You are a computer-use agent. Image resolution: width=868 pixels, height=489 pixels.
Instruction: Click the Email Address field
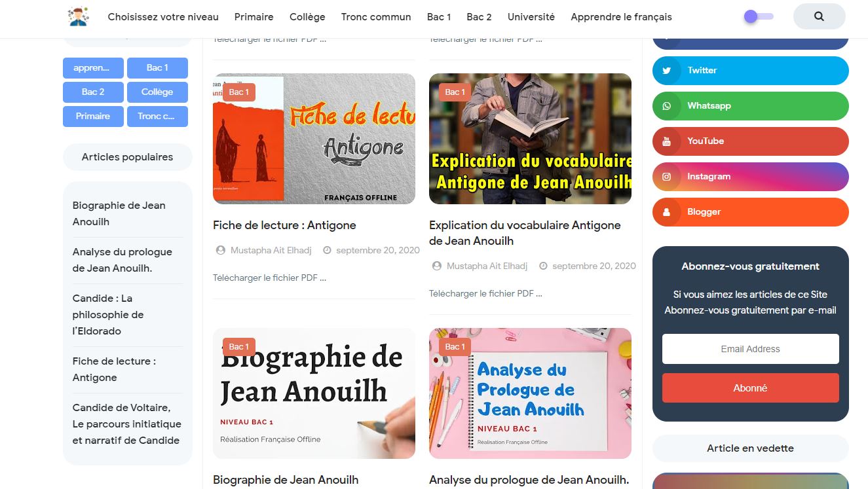point(751,349)
